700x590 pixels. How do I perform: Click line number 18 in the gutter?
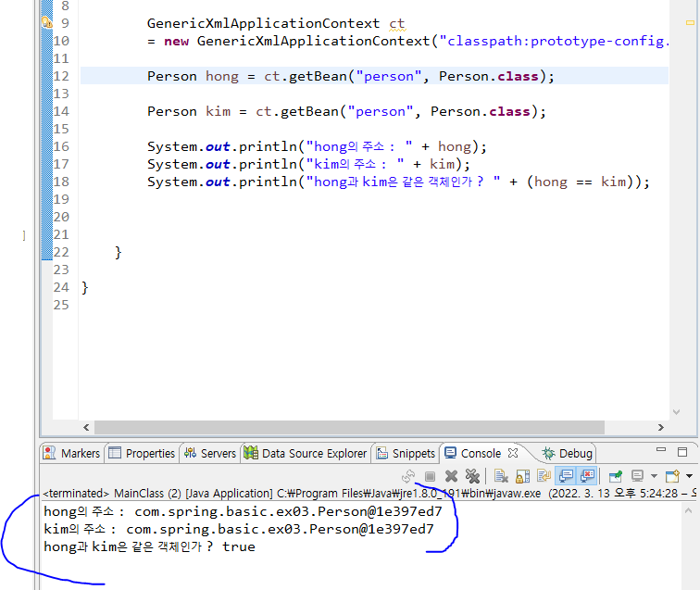(61, 182)
